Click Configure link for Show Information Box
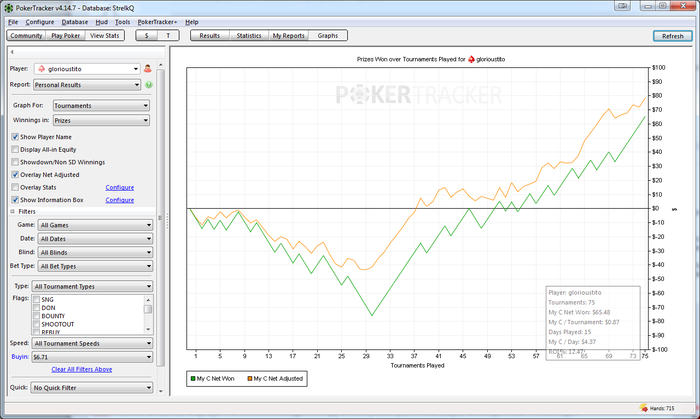Screen dimensions: 700x419 120,200
